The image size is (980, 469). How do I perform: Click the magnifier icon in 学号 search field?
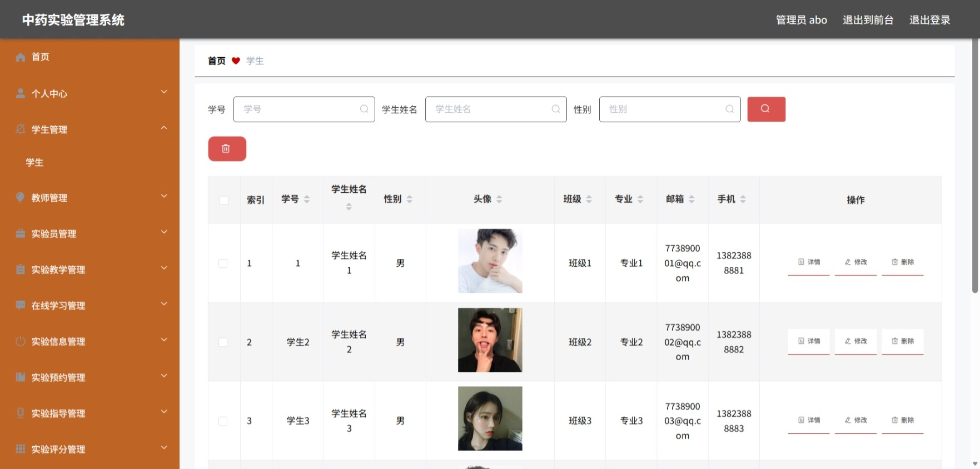click(364, 109)
